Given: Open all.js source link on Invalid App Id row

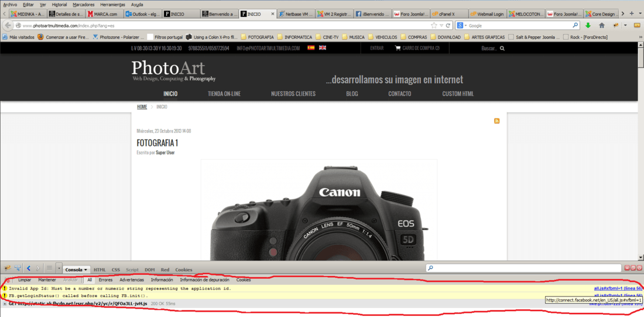Looking at the screenshot, I should pos(618,289).
